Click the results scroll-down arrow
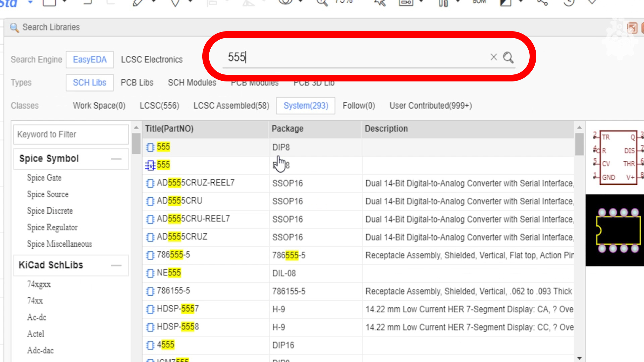644x362 pixels. tap(579, 358)
